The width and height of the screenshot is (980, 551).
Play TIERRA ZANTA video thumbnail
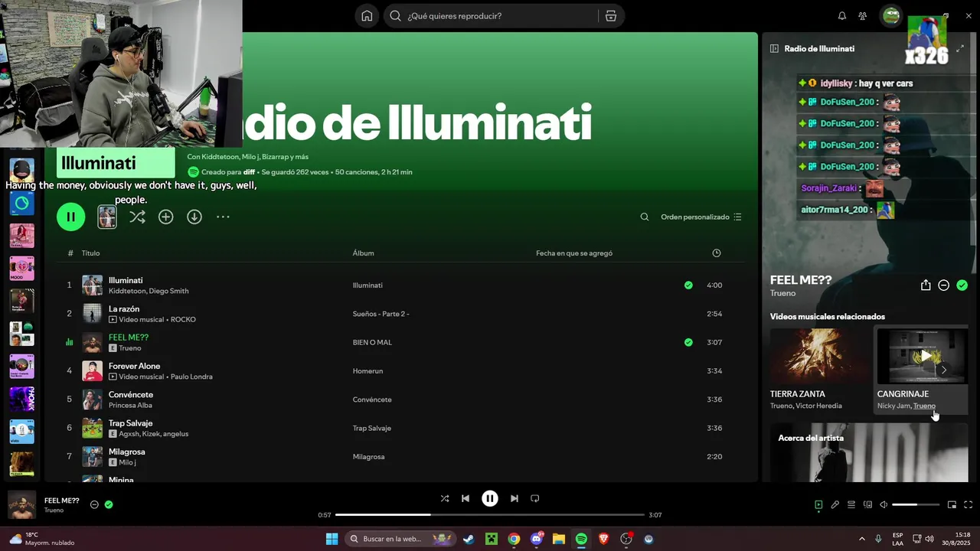[819, 356]
